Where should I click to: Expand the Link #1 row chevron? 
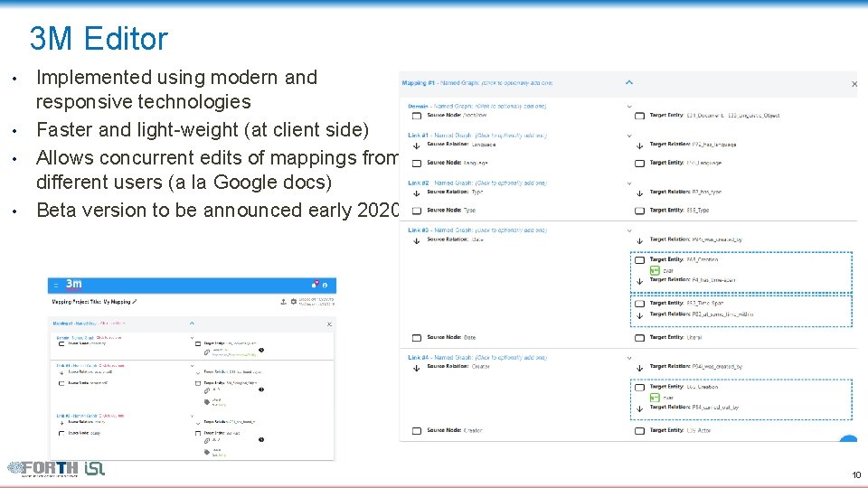(629, 136)
